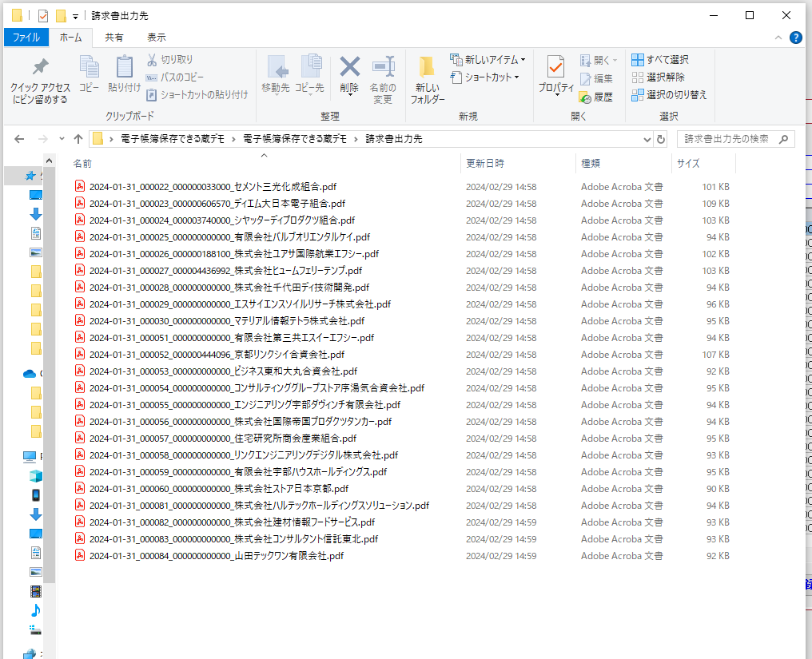This screenshot has height=659, width=812.
Task: Click the New Folder (新しいフォルダー) icon
Action: coord(428,80)
